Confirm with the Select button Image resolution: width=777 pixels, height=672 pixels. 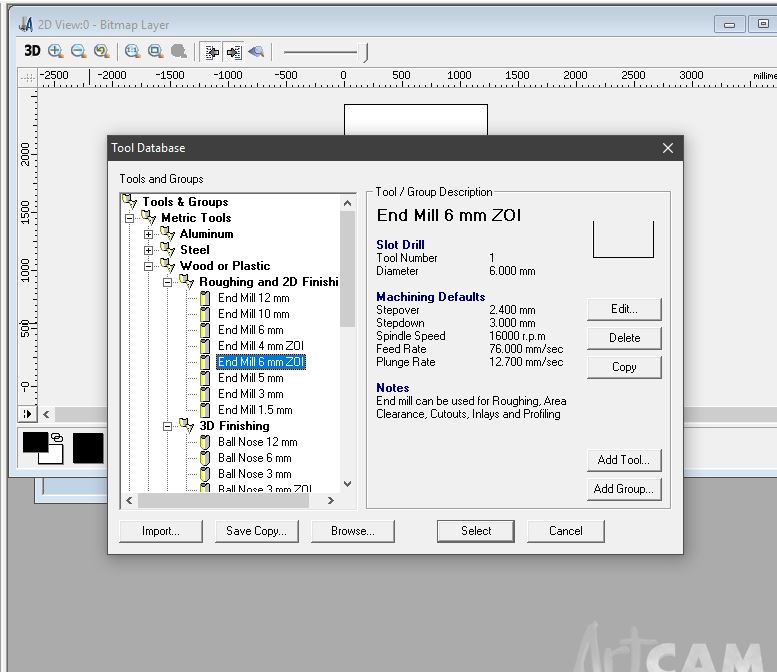coord(476,531)
